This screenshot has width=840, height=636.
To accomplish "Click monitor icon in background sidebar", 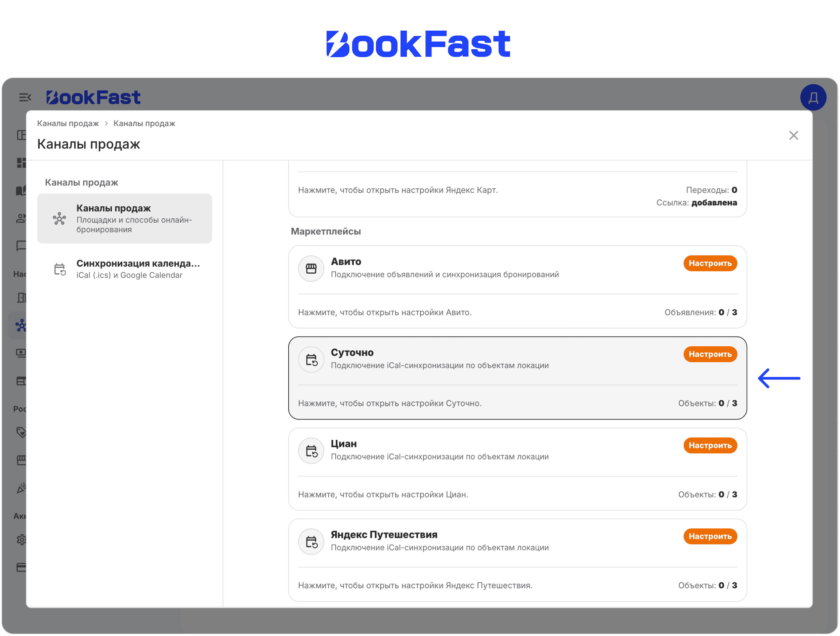I will pos(21,353).
